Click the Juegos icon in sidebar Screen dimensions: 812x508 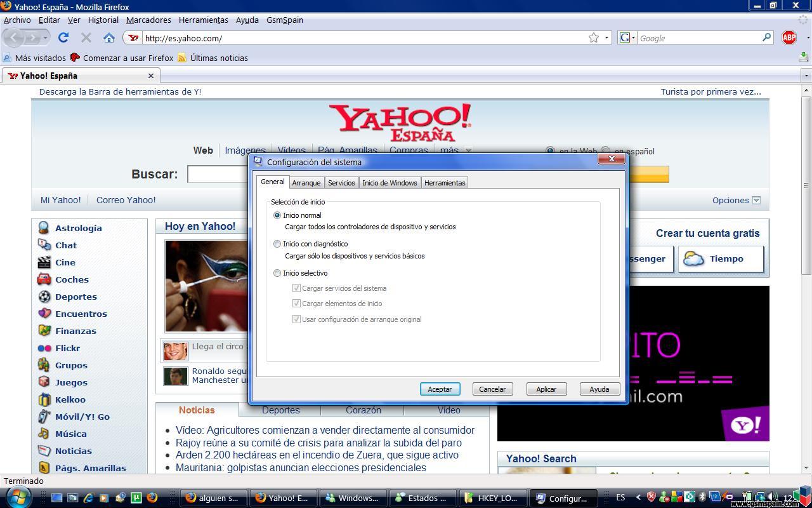(x=44, y=382)
